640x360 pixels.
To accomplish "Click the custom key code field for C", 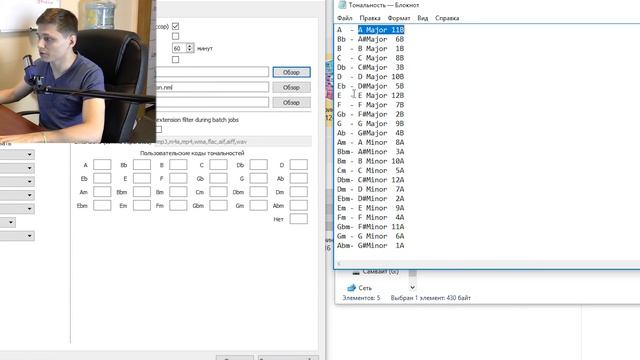I will point(218,165).
